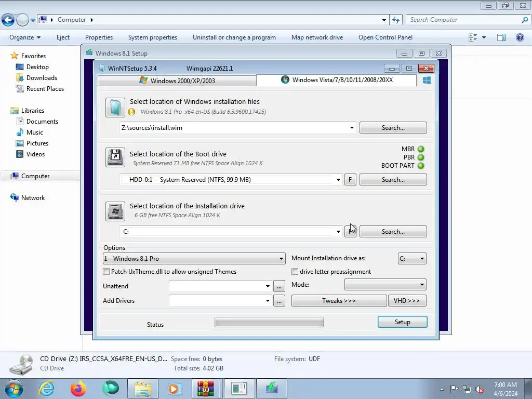This screenshot has width=532, height=399.
Task: Click the blue Windows logo icon by the tabs
Action: click(427, 80)
